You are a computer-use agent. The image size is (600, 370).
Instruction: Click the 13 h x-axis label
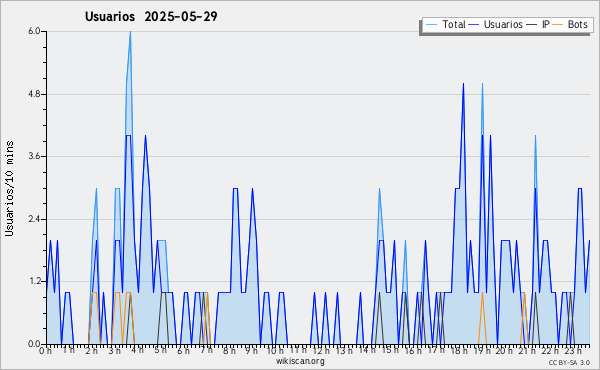click(x=344, y=350)
